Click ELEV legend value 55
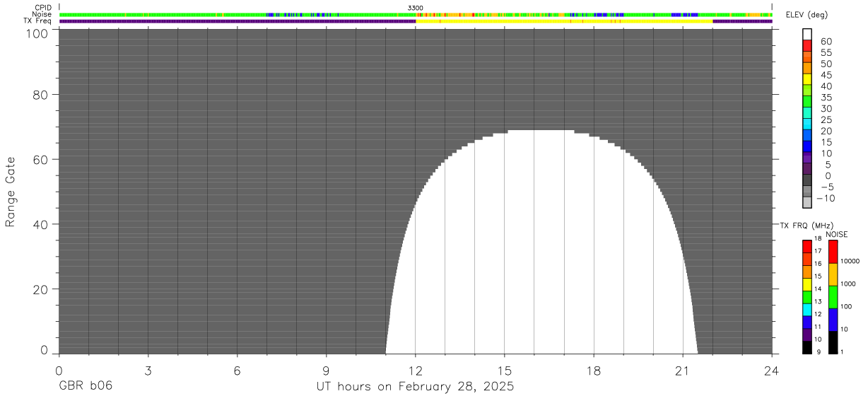The height and width of the screenshot is (401, 868). click(x=826, y=53)
